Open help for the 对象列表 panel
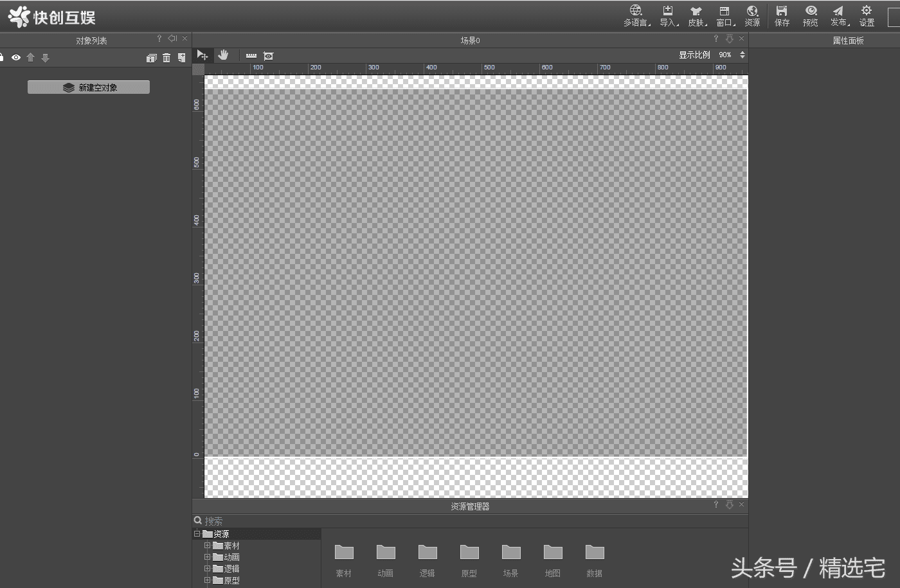Viewport: 900px width, 588px height. coord(159,39)
